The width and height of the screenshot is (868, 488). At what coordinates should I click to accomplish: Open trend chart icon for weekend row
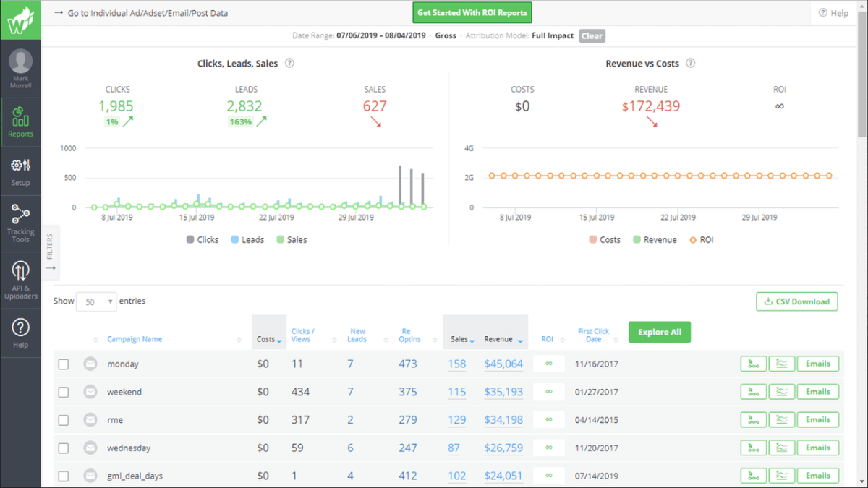781,392
